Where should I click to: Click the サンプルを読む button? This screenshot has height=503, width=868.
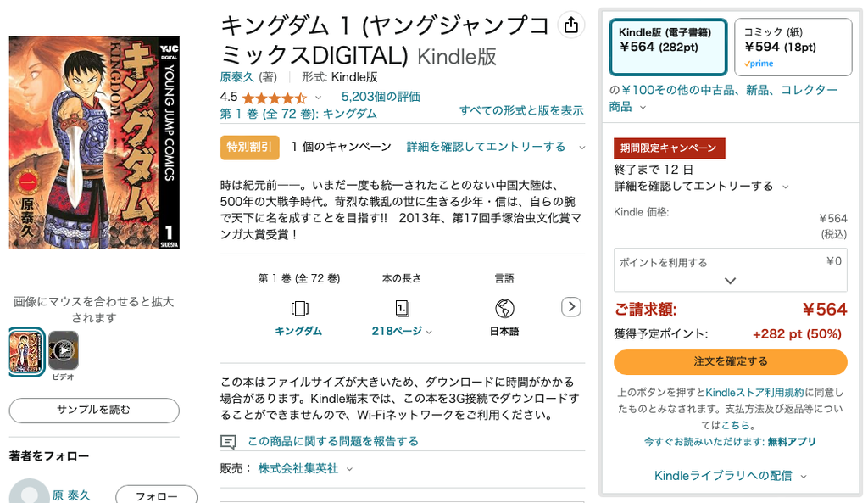(94, 411)
